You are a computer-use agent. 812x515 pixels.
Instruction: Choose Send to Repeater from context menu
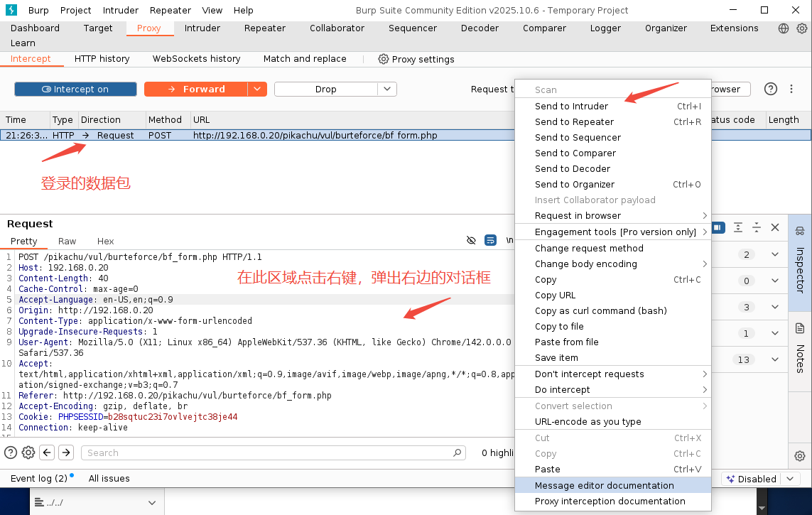pos(613,121)
